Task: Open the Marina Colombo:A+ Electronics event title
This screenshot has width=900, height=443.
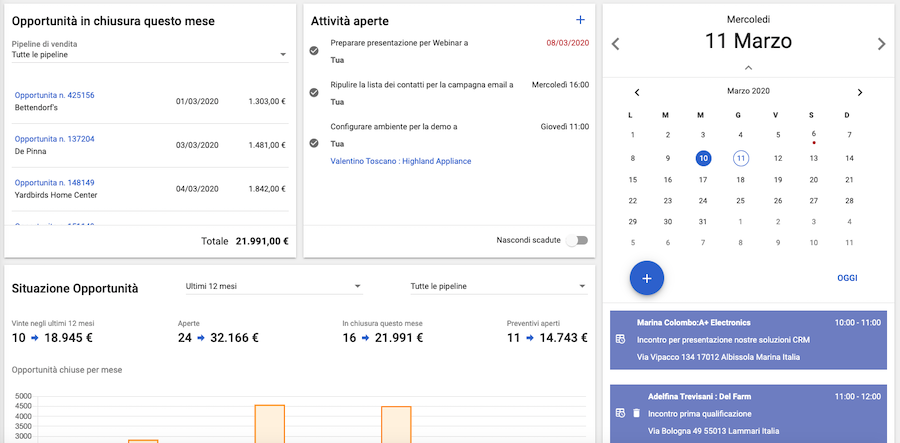Action: [693, 322]
